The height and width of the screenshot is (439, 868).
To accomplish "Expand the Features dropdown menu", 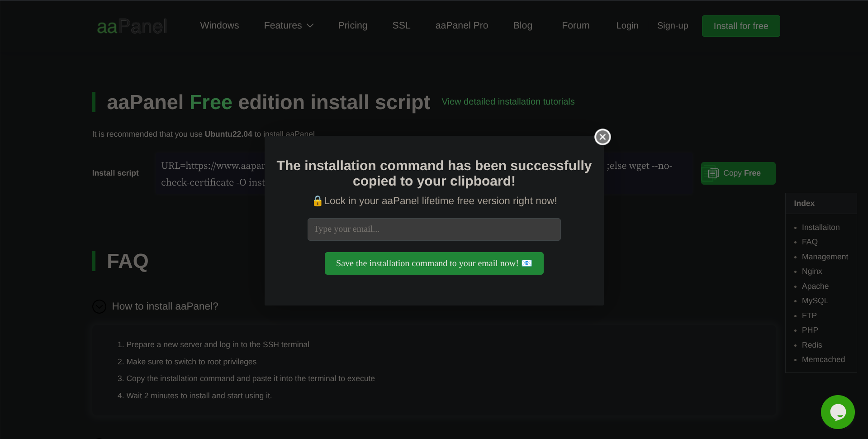I will [x=288, y=26].
